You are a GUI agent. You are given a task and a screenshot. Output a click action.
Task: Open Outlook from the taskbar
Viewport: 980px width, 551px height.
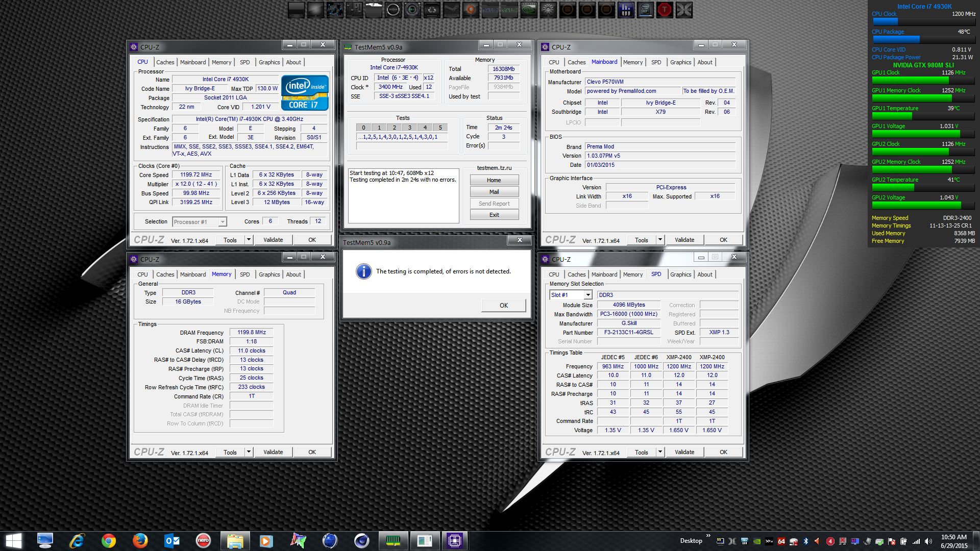click(x=172, y=540)
